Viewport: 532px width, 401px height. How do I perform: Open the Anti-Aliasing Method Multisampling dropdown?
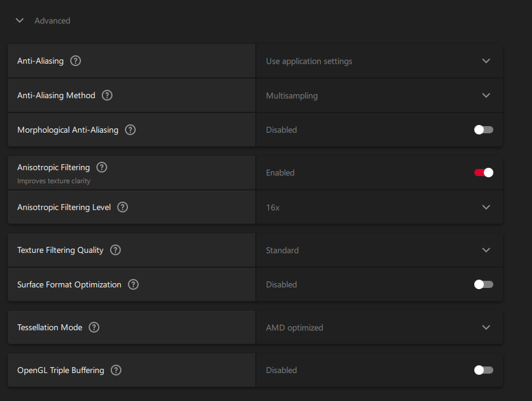point(379,95)
